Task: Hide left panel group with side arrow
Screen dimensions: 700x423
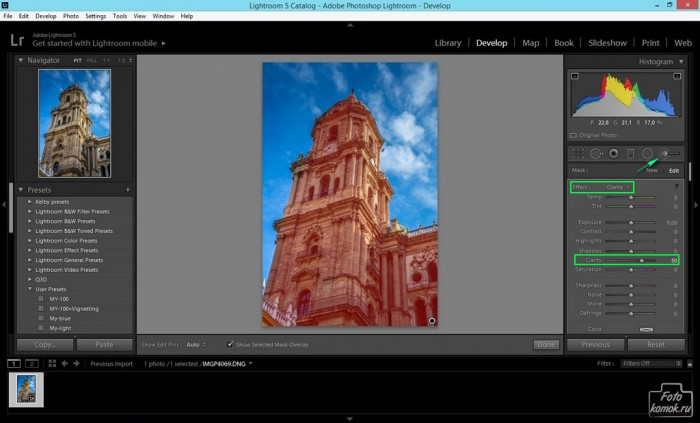Action: pyautogui.click(x=4, y=205)
